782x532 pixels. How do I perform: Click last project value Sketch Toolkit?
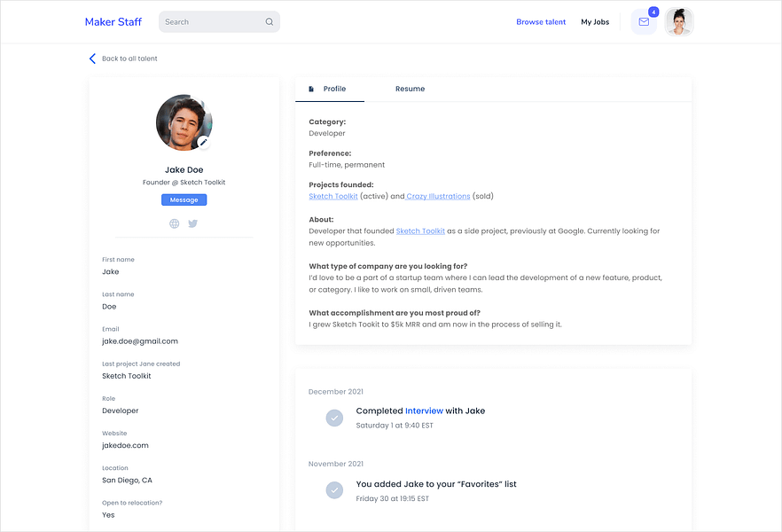[126, 376]
